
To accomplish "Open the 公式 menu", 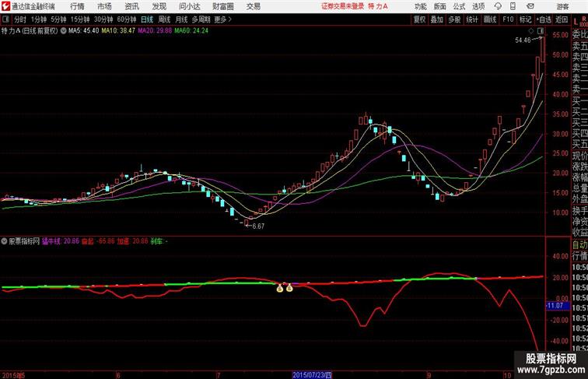I will [x=459, y=6].
